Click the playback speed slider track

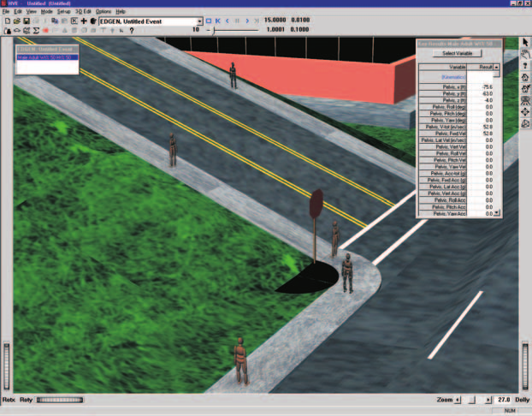pyautogui.click(x=233, y=30)
